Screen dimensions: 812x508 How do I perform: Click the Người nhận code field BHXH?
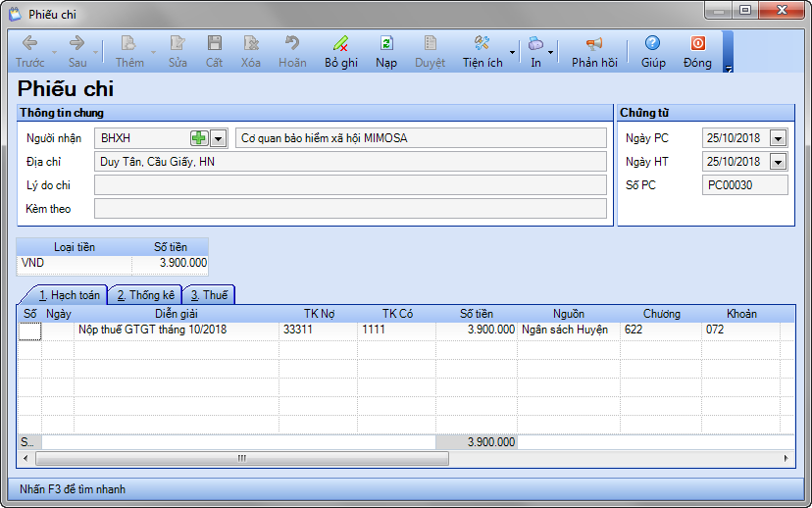[x=142, y=138]
